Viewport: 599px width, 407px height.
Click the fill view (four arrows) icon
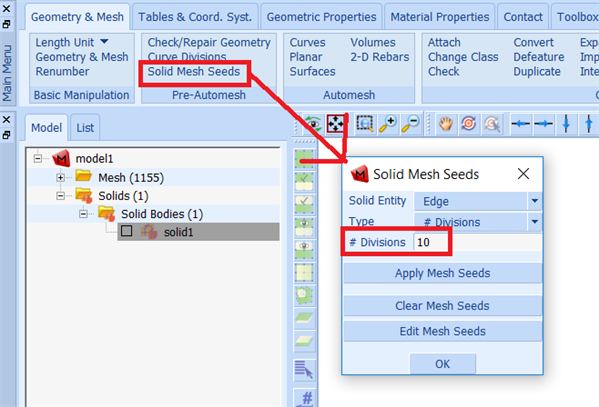tap(335, 124)
